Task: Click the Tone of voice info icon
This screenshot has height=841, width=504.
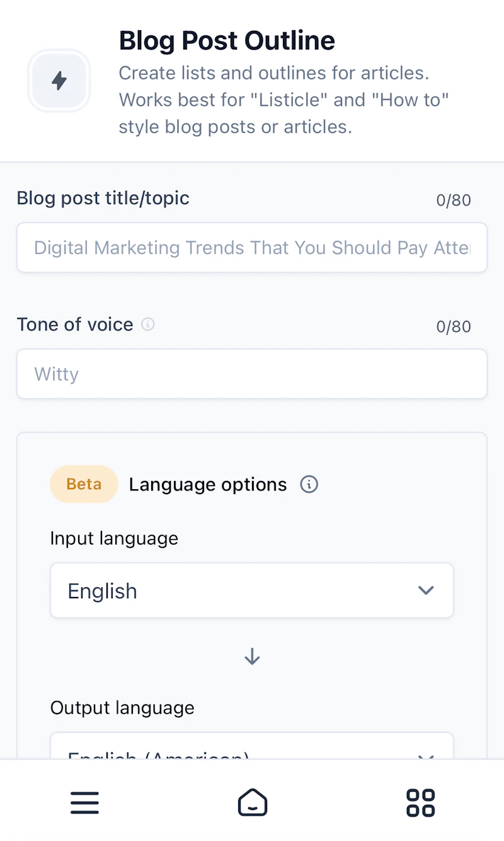Action: click(148, 324)
